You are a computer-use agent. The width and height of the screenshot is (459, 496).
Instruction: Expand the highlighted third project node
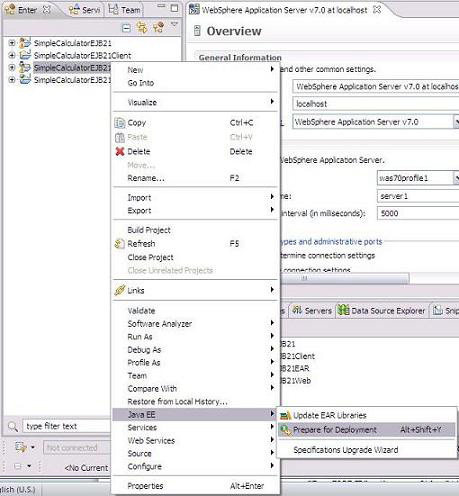coord(12,68)
